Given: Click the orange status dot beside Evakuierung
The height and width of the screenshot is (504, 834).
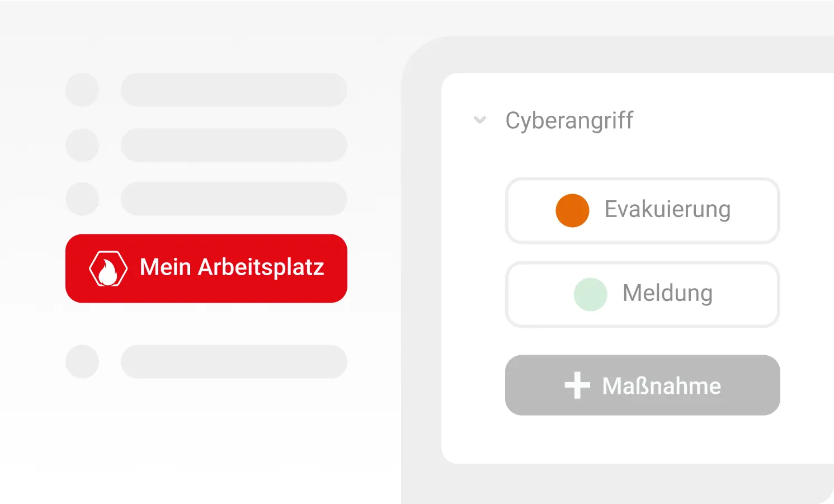Looking at the screenshot, I should 572,210.
